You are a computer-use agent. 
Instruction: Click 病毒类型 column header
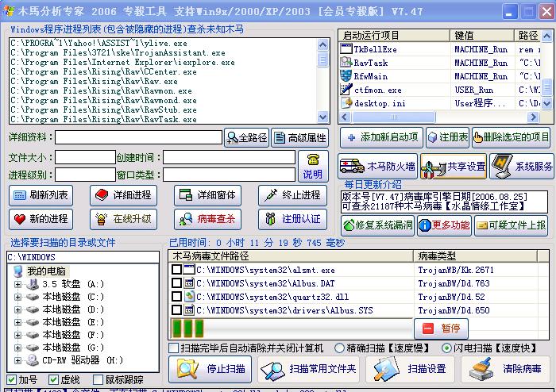(x=476, y=256)
